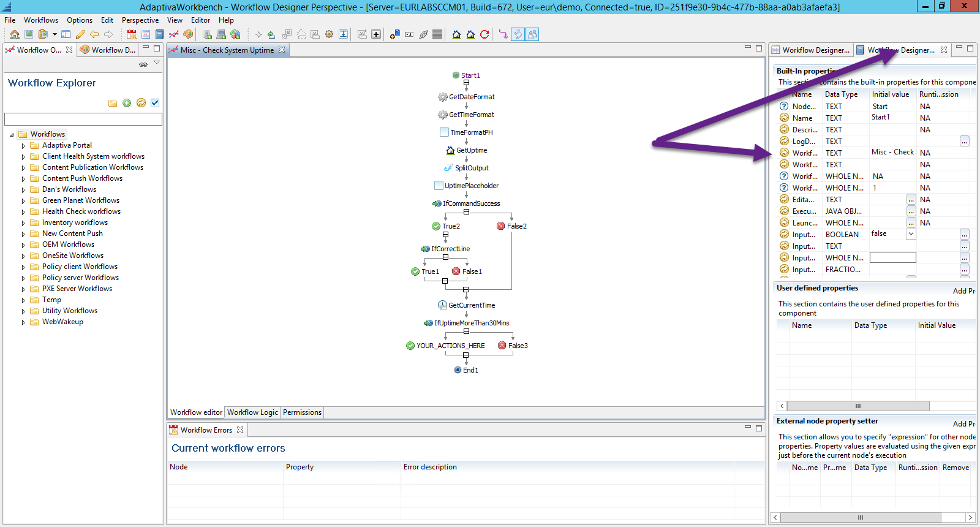Click the gear icon in the toolbar

329,34
